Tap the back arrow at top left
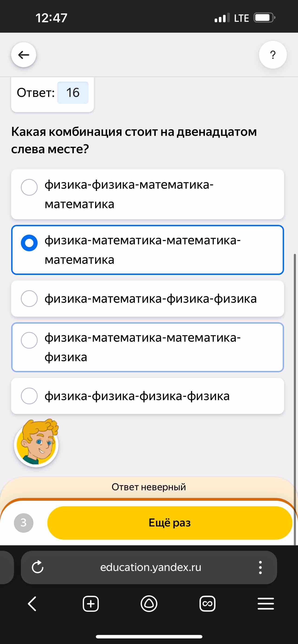This screenshot has width=298, height=644. (x=24, y=55)
